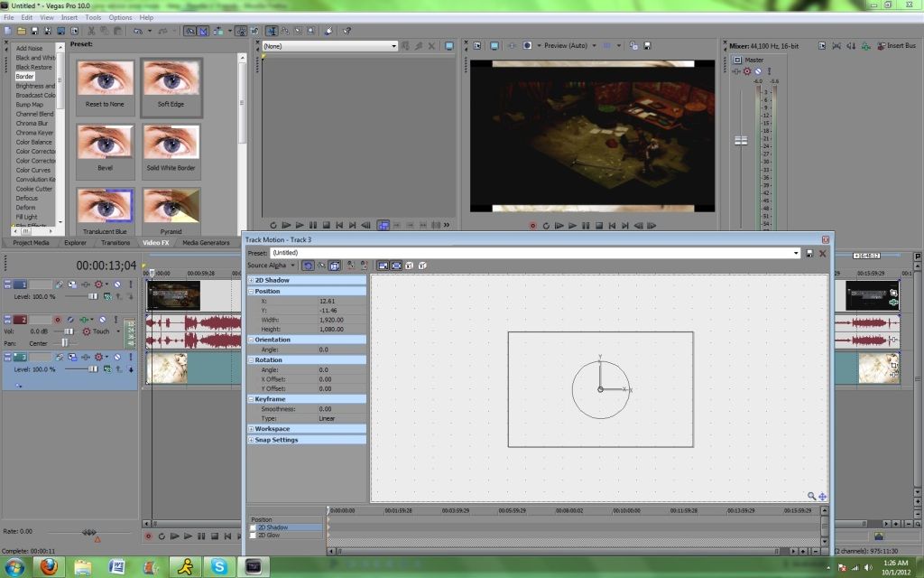Expand Snap Settings section
The height and width of the screenshot is (578, 924).
pos(251,440)
